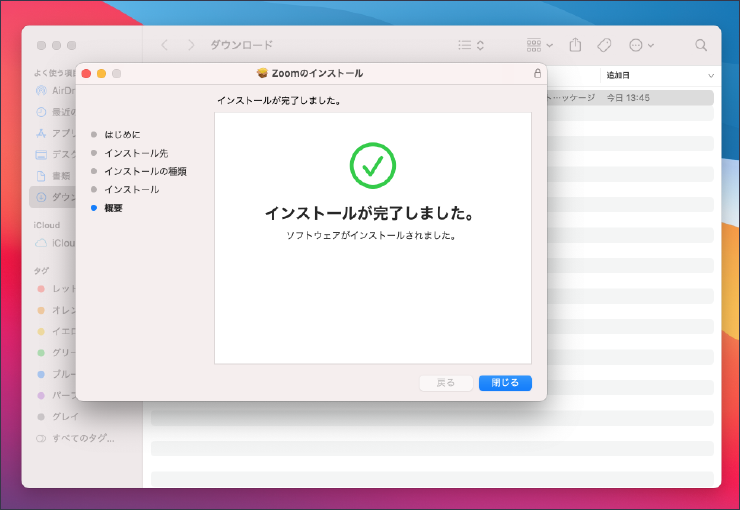740x510 pixels.
Task: Click 追加日 column header in Finder
Action: point(618,75)
